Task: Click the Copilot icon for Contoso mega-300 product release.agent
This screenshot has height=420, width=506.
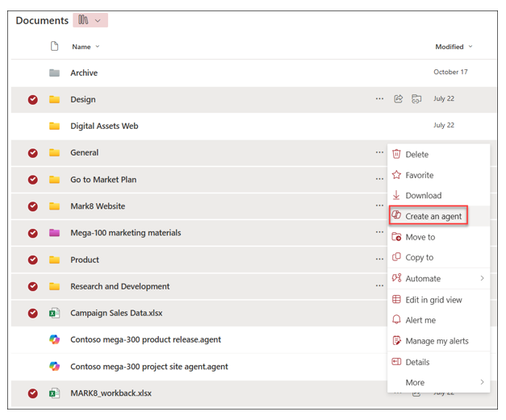Action: [54, 339]
